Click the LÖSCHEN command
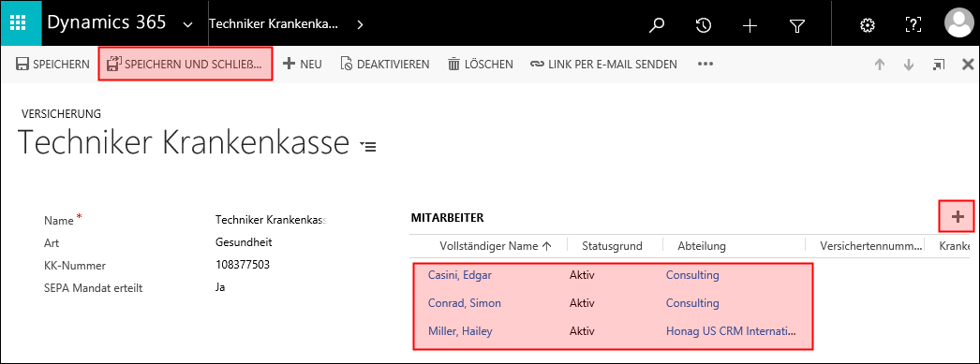 click(480, 64)
